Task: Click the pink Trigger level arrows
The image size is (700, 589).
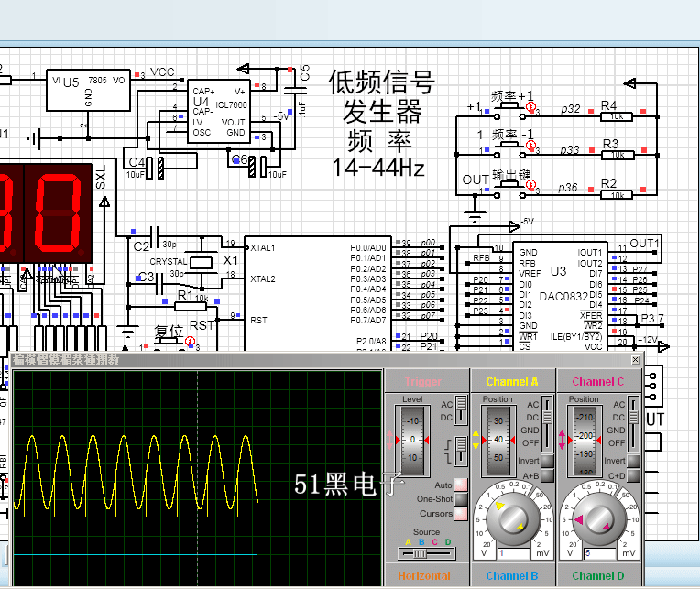Action: [x=390, y=440]
